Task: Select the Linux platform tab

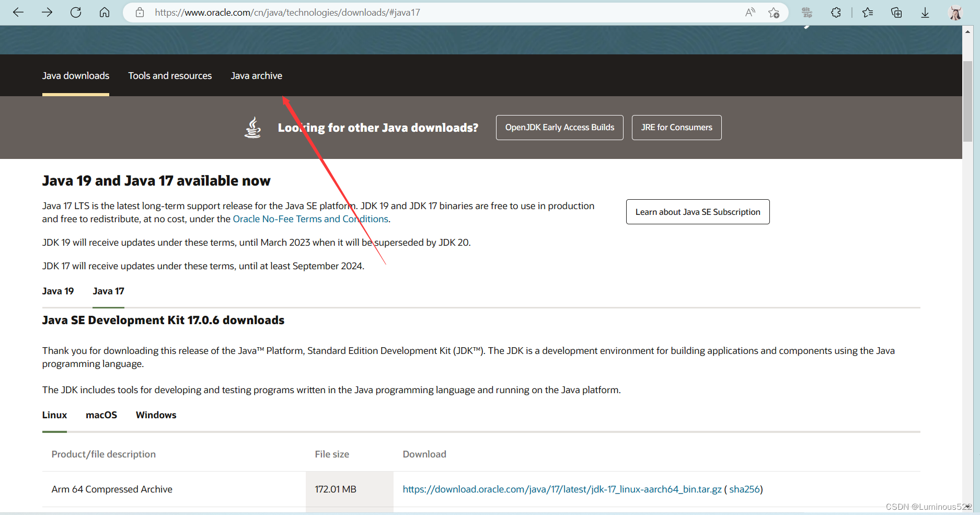Action: click(54, 415)
